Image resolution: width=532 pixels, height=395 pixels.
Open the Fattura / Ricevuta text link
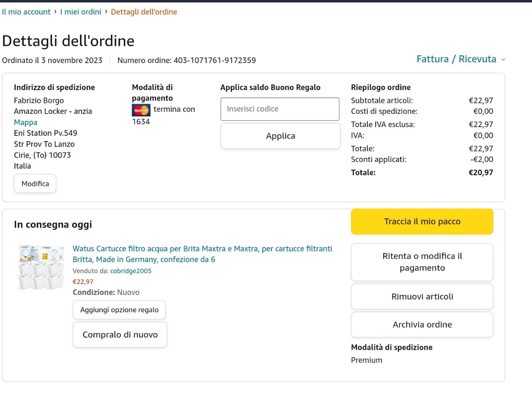point(456,59)
